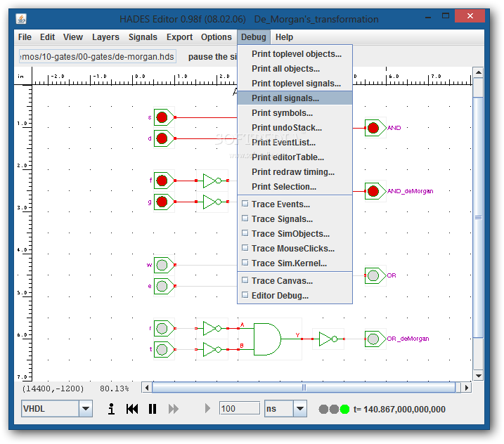Choose Print all objects

[295, 69]
